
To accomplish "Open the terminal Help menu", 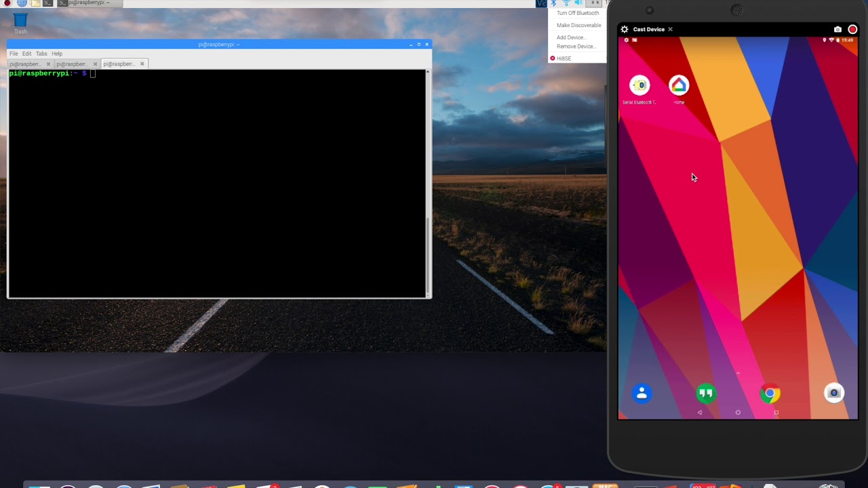I will tap(57, 54).
